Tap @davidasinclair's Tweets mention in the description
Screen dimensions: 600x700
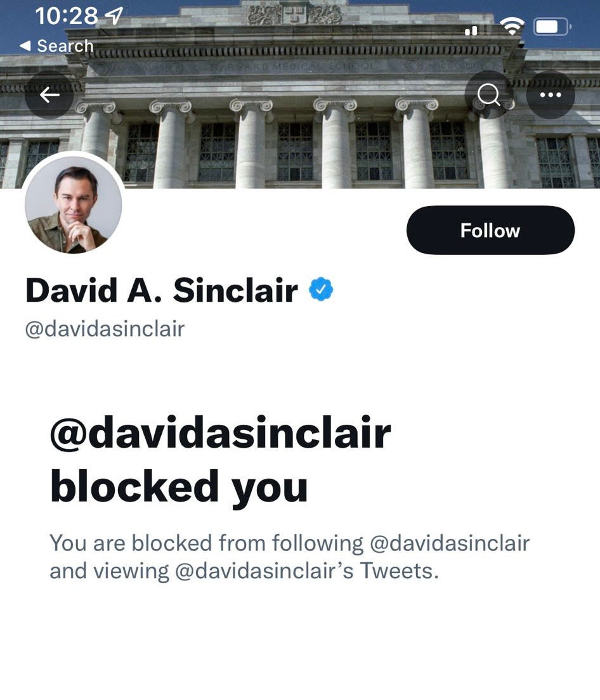click(x=307, y=571)
